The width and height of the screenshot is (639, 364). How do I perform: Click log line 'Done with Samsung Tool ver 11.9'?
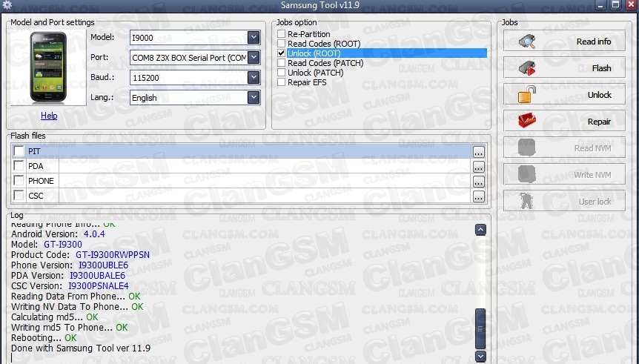[81, 348]
